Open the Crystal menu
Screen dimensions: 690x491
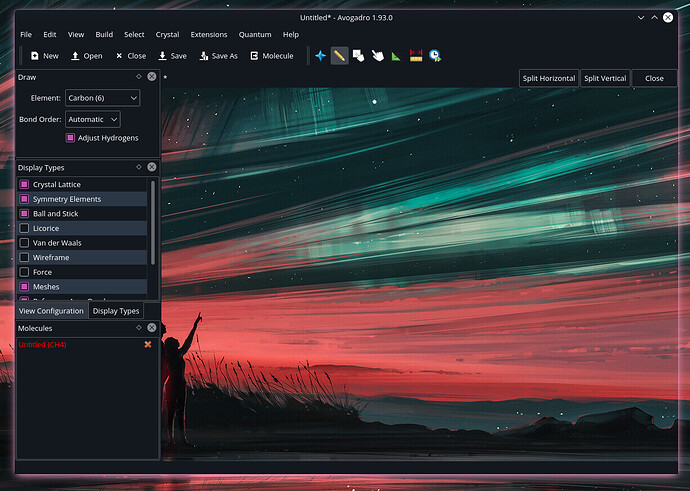point(167,34)
